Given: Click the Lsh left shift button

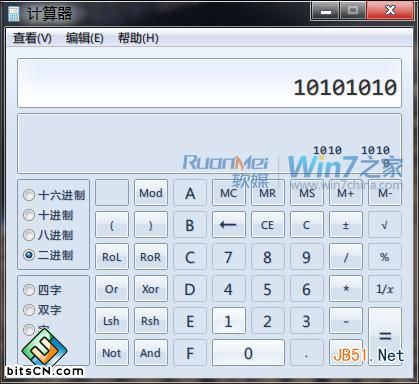Looking at the screenshot, I should point(112,321).
